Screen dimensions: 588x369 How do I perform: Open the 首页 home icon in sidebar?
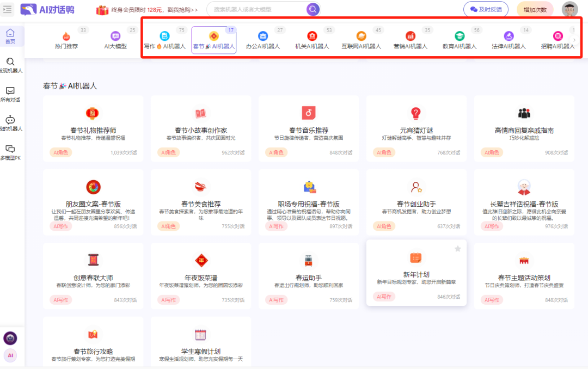pos(9,36)
